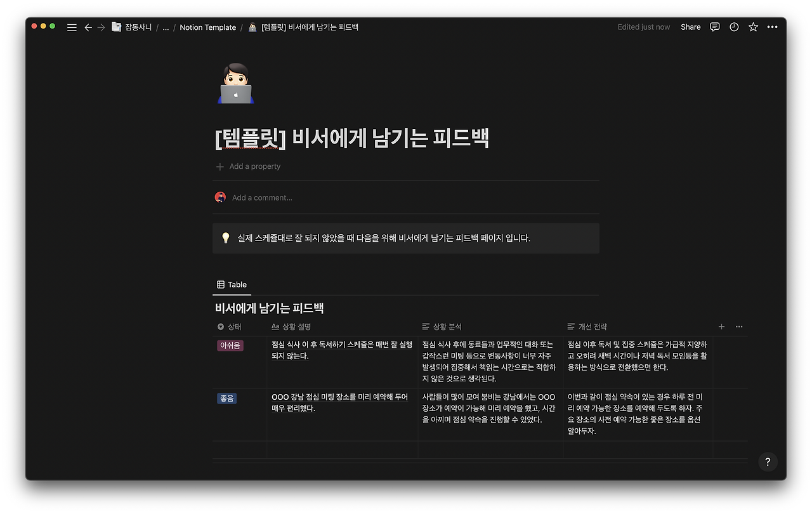Open the comments speech-bubble icon
The height and width of the screenshot is (514, 812).
coord(715,27)
